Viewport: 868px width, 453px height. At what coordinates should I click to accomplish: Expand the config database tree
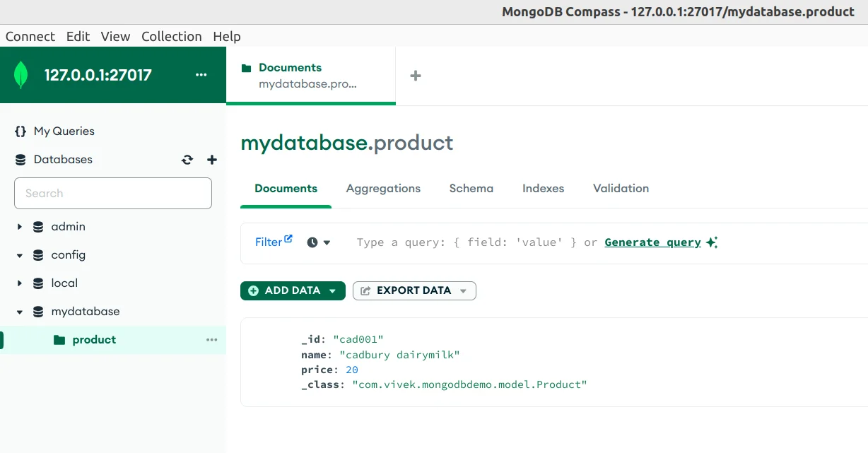pos(20,255)
